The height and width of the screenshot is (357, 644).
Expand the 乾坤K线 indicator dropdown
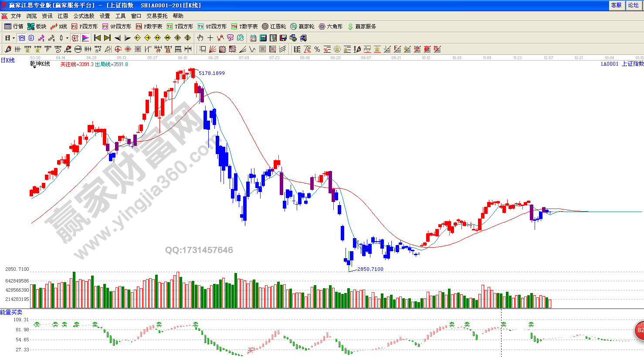34,67
